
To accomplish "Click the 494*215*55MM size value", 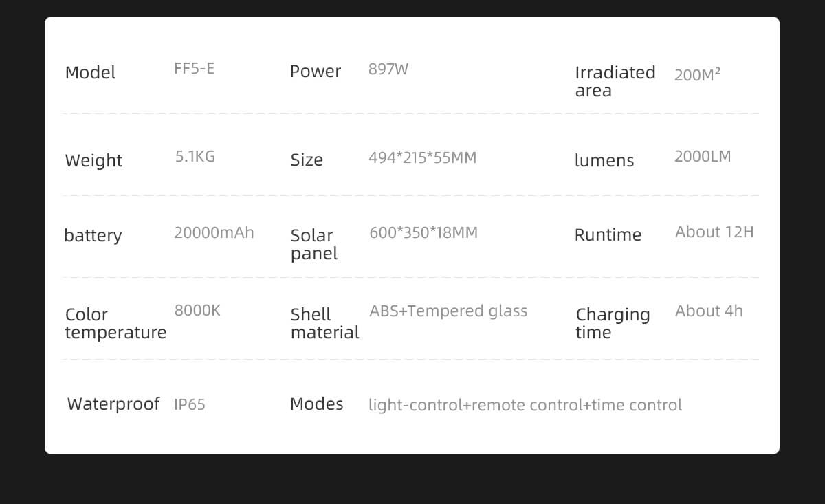I will [422, 157].
